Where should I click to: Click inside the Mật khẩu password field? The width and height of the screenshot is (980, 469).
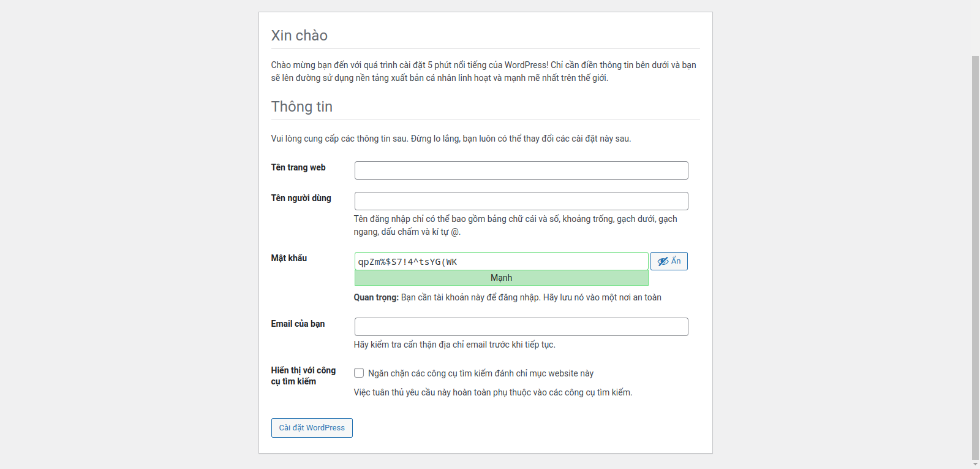(x=500, y=262)
